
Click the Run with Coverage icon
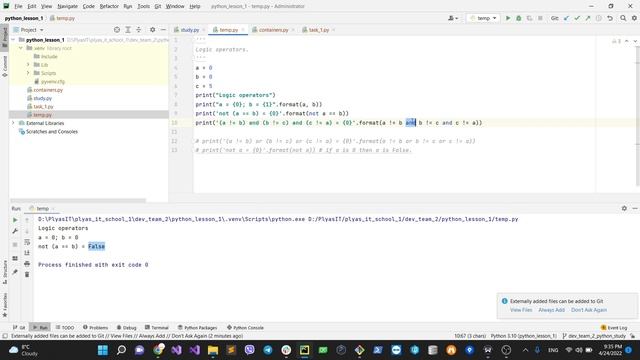click(x=529, y=18)
